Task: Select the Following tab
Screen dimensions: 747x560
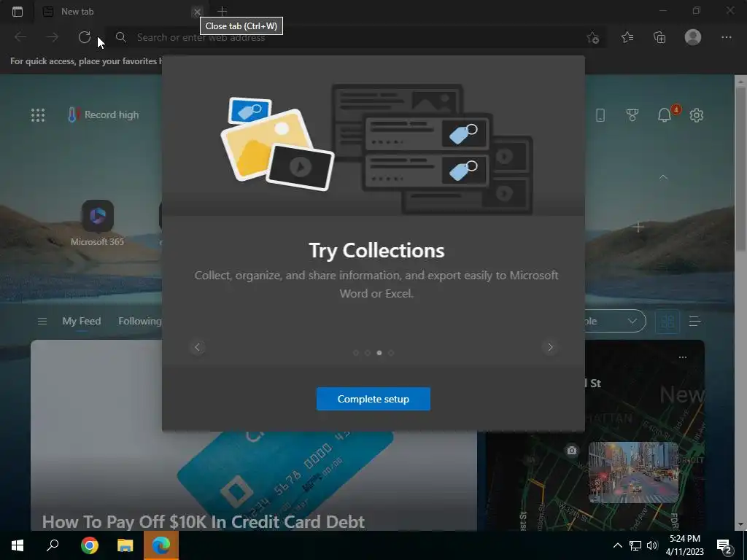Action: click(139, 322)
